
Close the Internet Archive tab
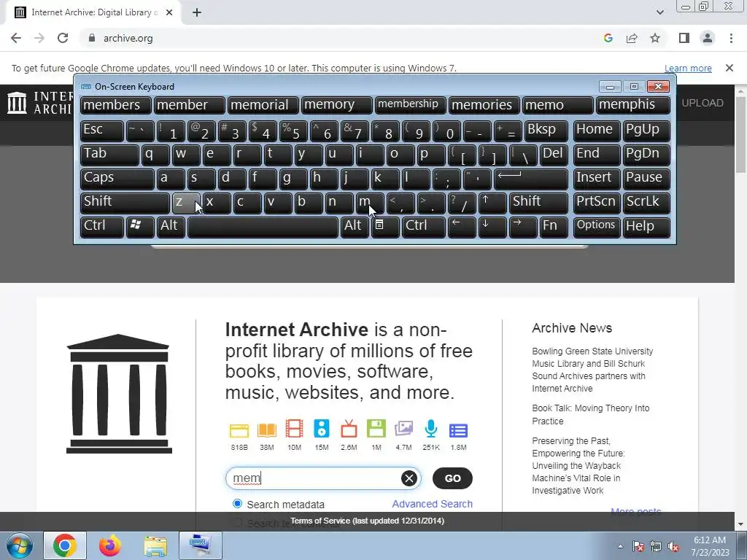[x=169, y=13]
